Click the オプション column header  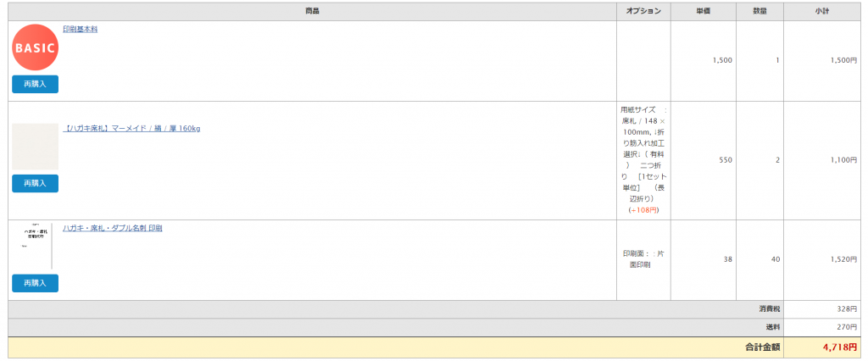(x=644, y=12)
